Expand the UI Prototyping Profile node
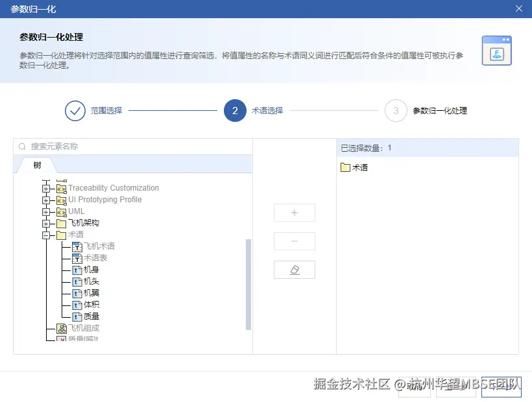The image size is (532, 402). point(45,200)
